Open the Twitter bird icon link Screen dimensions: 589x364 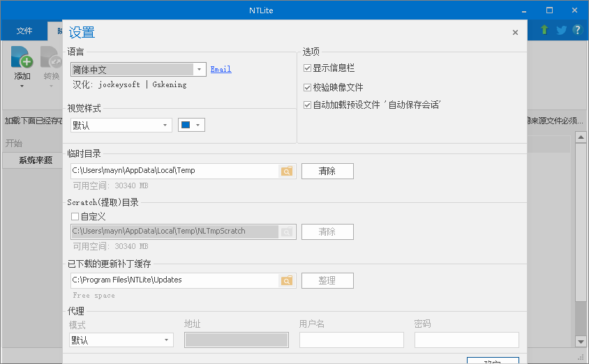tap(561, 30)
